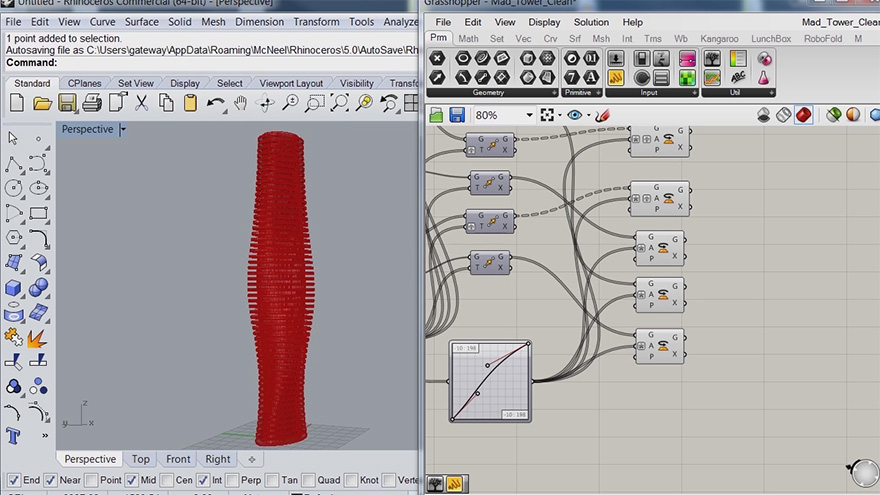
Task: Select Grasshopper shaded preview red cylinder button
Action: pos(804,115)
